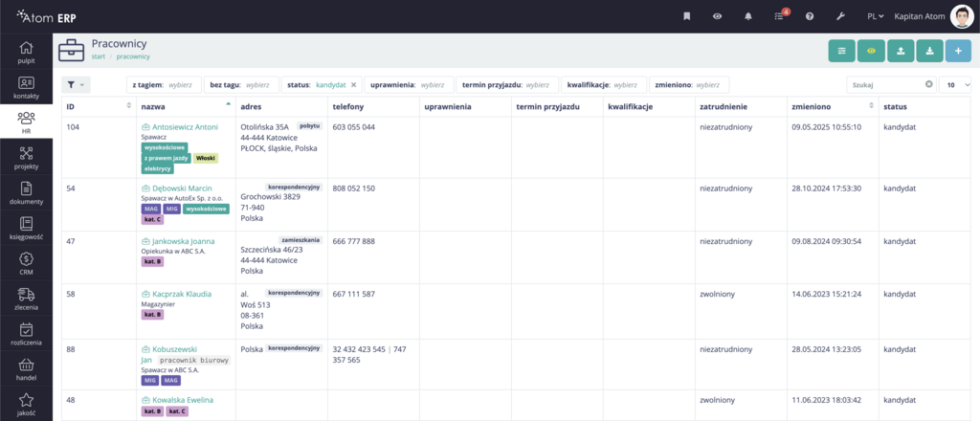This screenshot has width=980, height=421.
Task: Open uprawnienia filter selector
Action: tap(409, 84)
